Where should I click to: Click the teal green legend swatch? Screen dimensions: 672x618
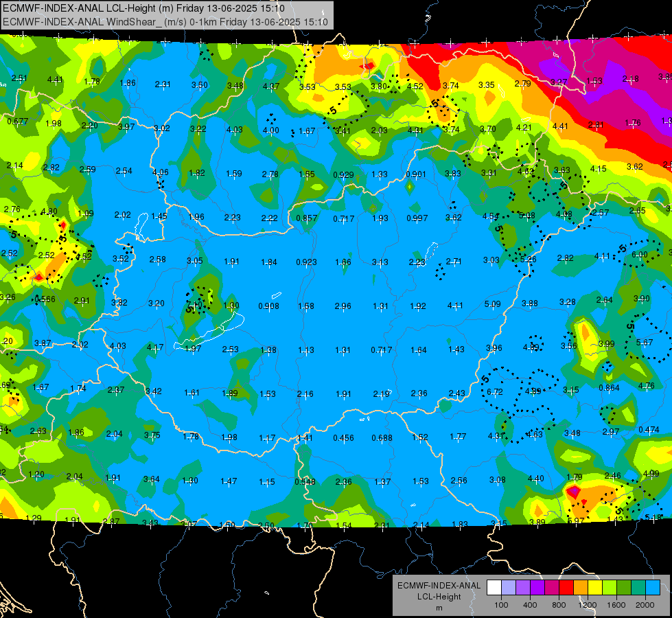point(638,588)
